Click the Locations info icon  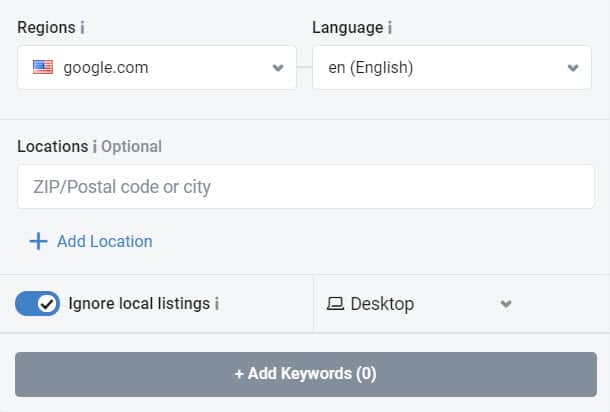pos(94,147)
